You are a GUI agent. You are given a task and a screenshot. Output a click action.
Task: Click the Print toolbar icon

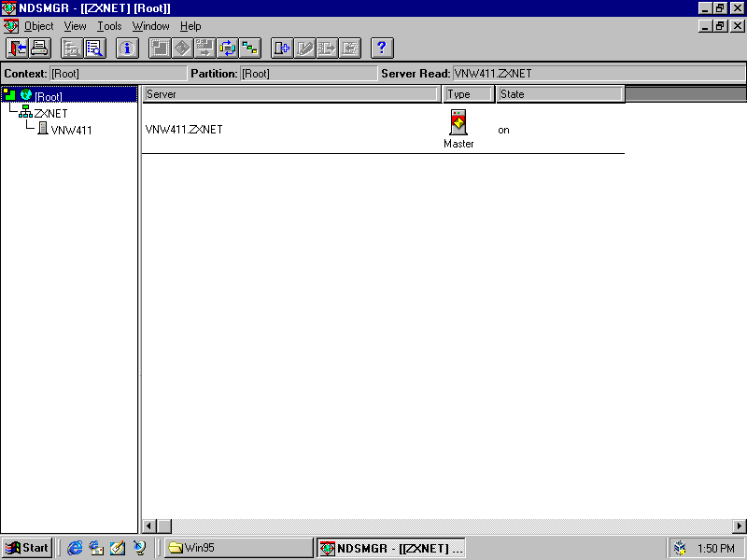(40, 49)
